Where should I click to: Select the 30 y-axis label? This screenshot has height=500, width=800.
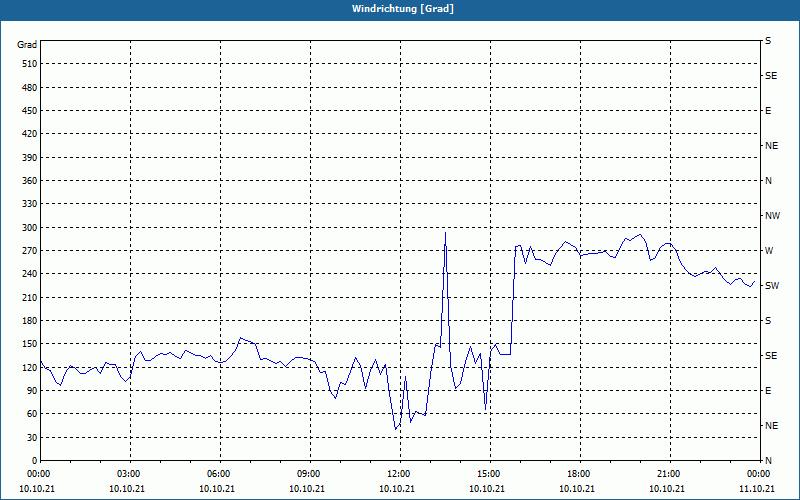tap(31, 438)
